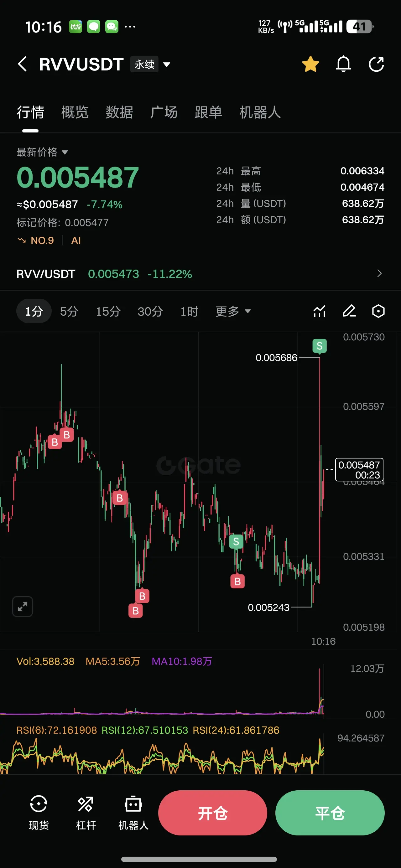This screenshot has width=401, height=868.
Task: Expand the 更多 timeframes dropdown
Action: point(233,311)
